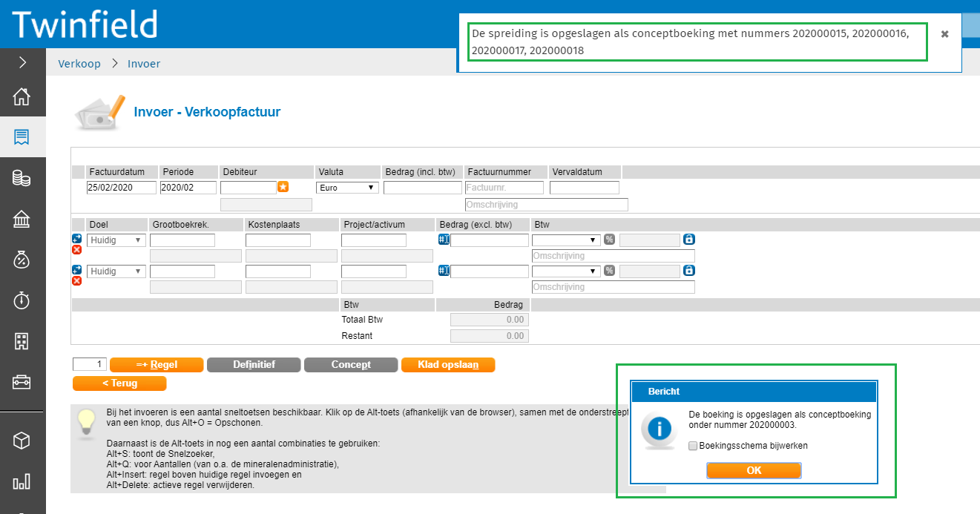Tick the Boekingsschema bijwerken checkbox

pyautogui.click(x=693, y=446)
